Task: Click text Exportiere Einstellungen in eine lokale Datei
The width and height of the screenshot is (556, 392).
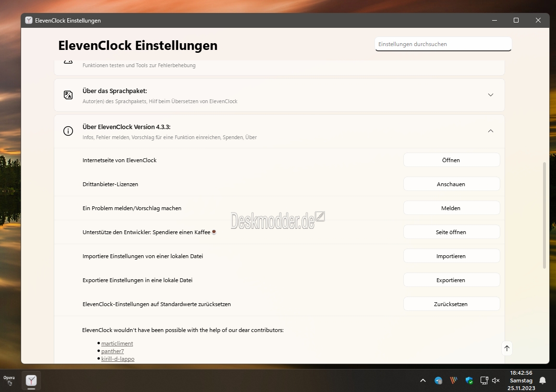Action: 138,280
